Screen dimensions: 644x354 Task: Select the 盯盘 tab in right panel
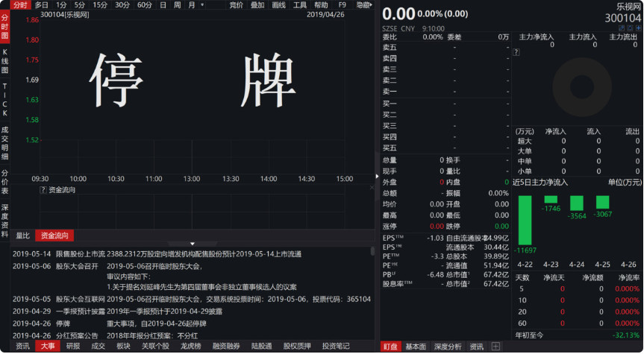click(390, 347)
